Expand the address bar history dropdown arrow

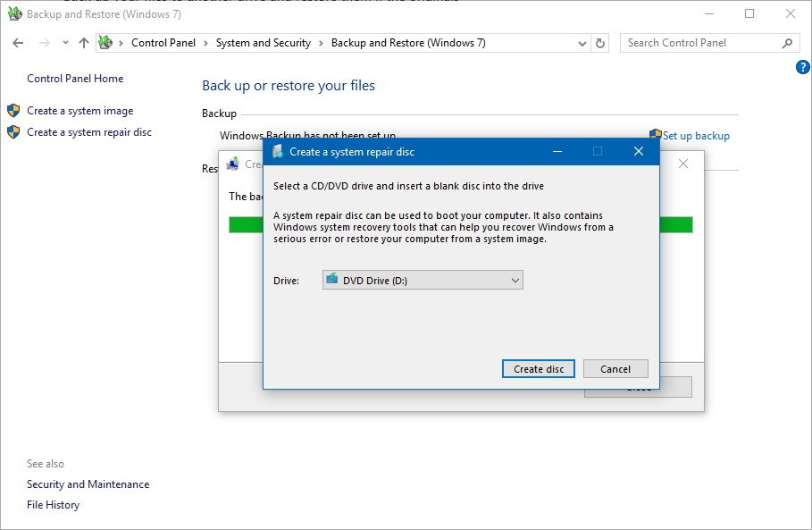coord(582,42)
